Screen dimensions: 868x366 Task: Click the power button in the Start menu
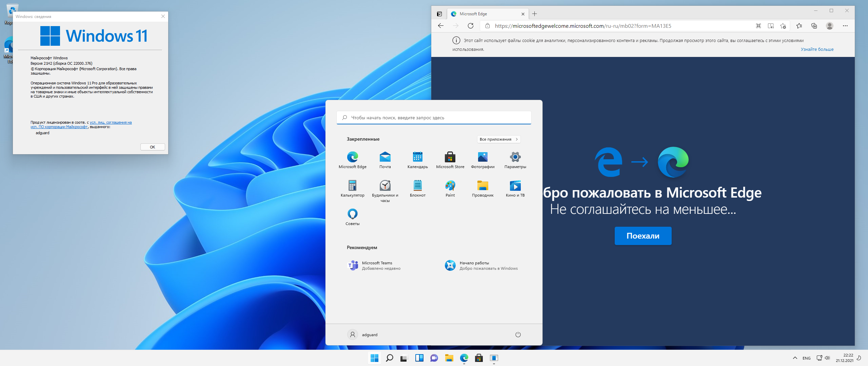[x=518, y=335]
